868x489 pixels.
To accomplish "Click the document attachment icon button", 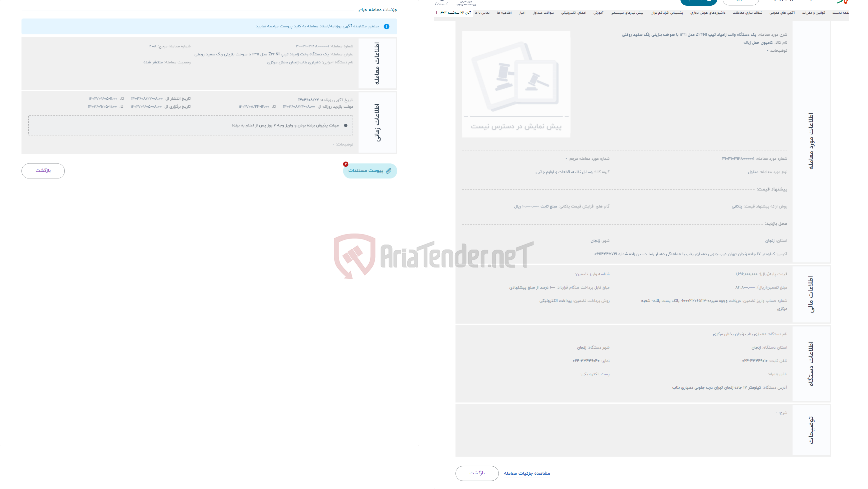I will (x=388, y=171).
